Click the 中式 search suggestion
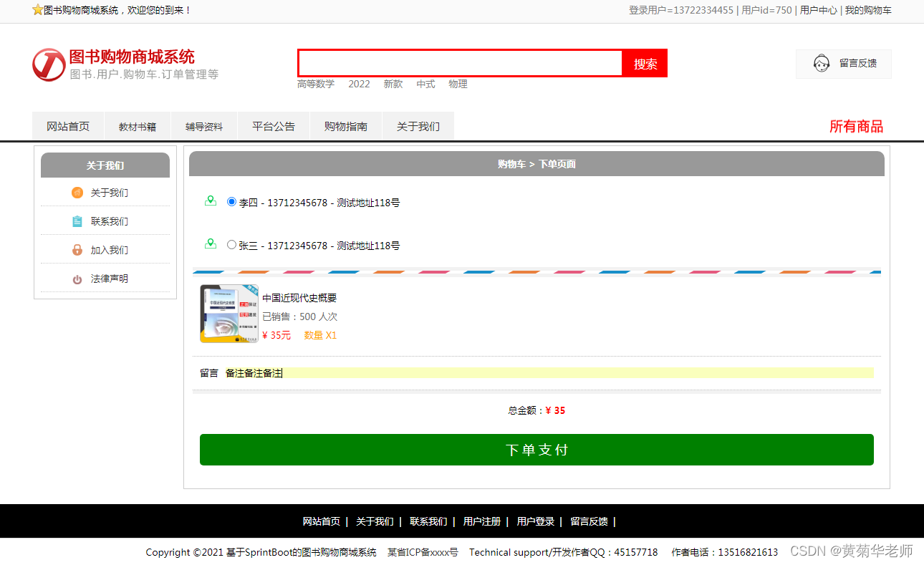 pyautogui.click(x=425, y=84)
